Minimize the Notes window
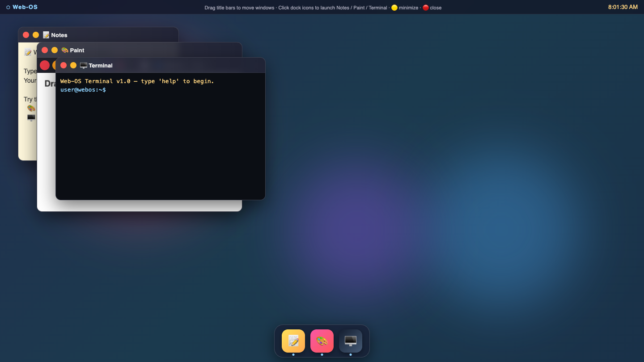Image resolution: width=644 pixels, height=362 pixels. pyautogui.click(x=36, y=35)
